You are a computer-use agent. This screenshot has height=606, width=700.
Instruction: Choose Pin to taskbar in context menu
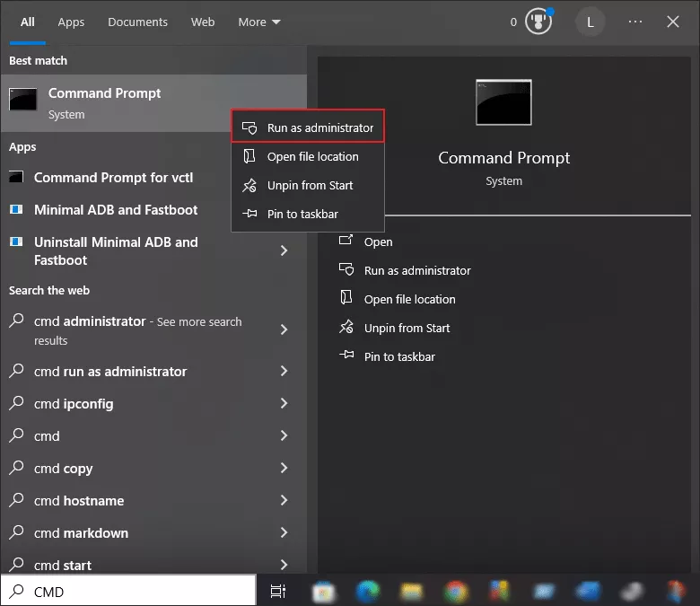coord(308,214)
